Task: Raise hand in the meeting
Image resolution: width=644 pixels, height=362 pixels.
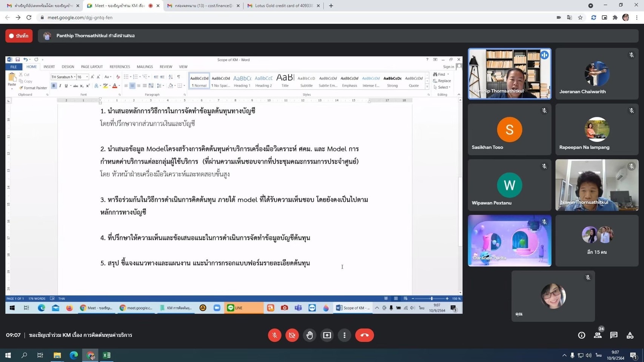Action: point(310,335)
